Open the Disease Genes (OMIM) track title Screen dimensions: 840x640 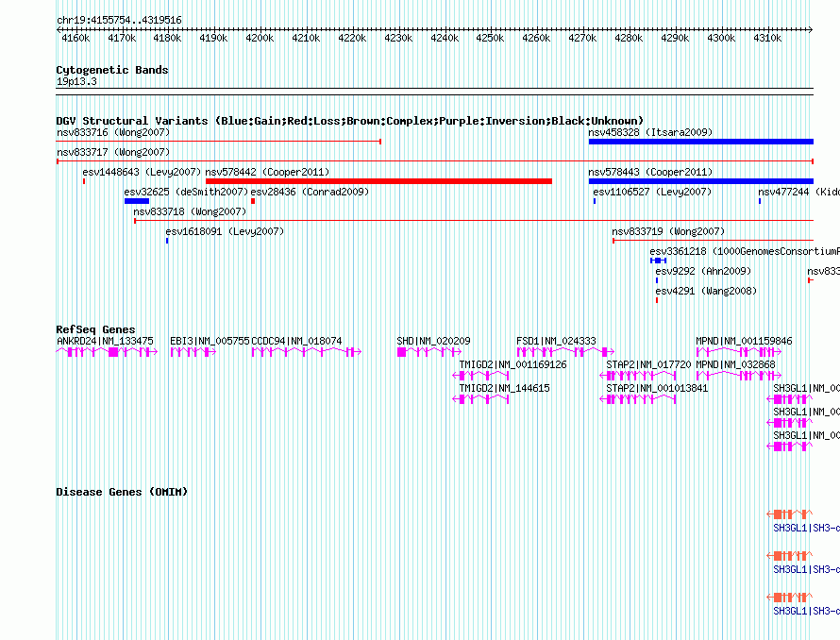[122, 492]
